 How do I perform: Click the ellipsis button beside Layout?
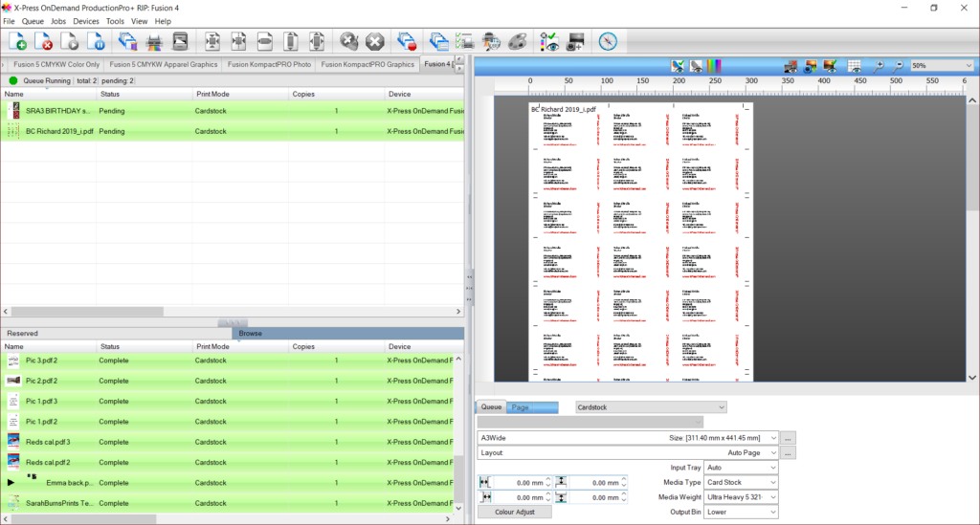coord(789,453)
